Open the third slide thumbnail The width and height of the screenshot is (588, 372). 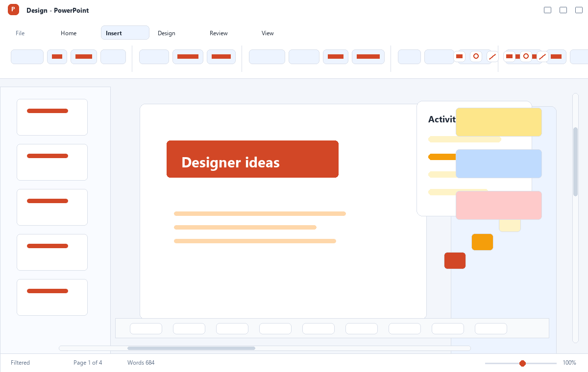52,207
